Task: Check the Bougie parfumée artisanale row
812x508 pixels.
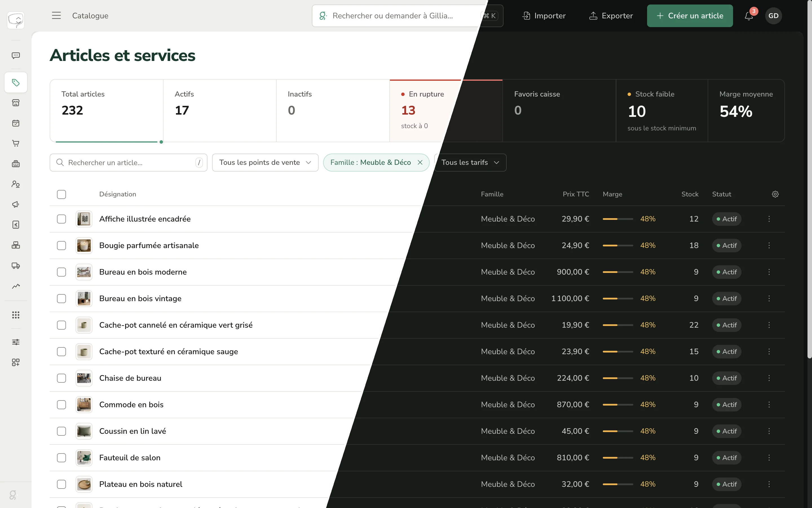Action: (61, 246)
